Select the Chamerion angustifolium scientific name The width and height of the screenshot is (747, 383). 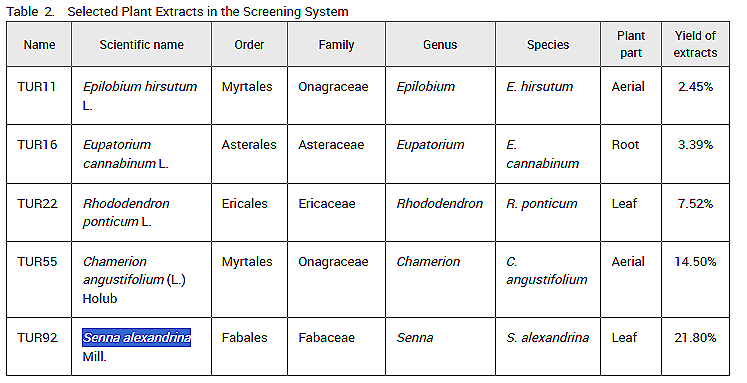coord(134,280)
